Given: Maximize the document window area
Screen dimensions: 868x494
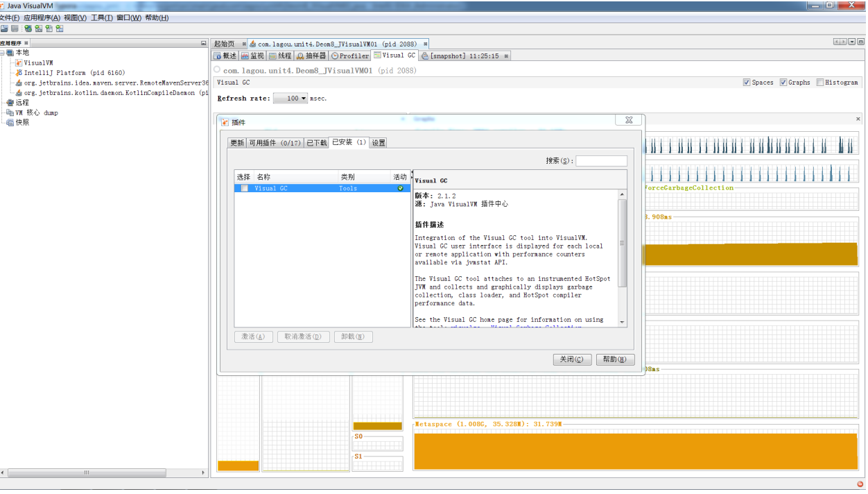Looking at the screenshot, I should click(x=860, y=42).
